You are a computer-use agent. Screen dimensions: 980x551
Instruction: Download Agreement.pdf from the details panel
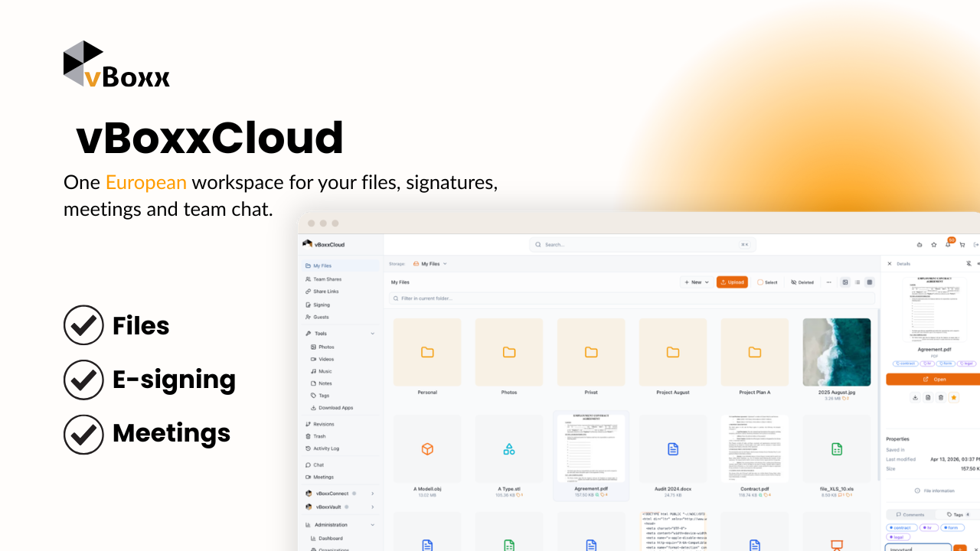coord(915,397)
